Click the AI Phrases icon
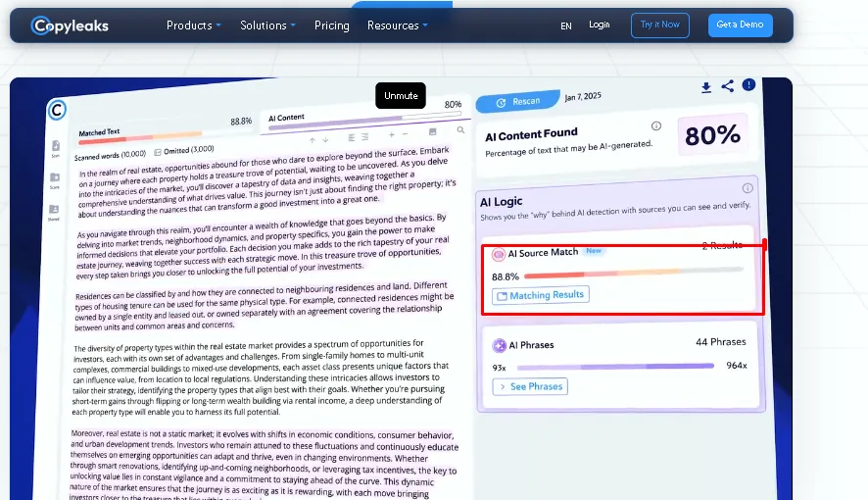The width and height of the screenshot is (868, 500). 500,345
